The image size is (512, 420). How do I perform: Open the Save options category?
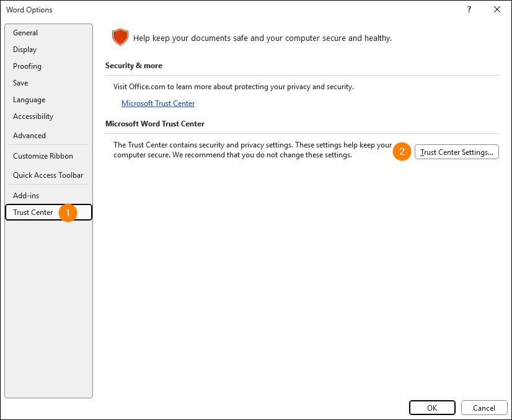(48, 83)
